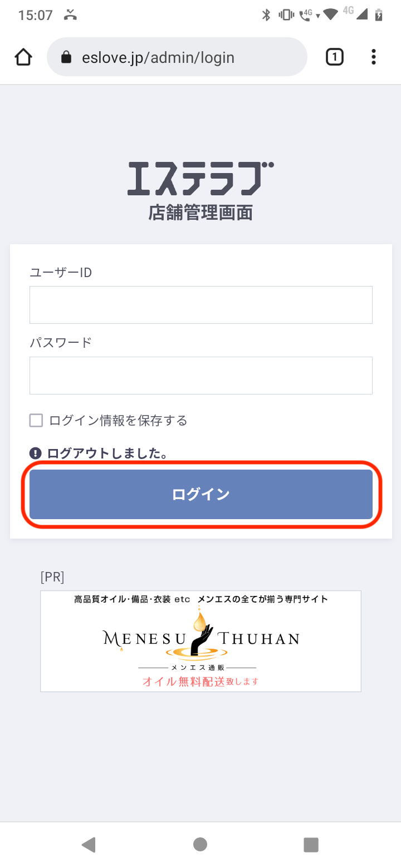Tap the padlock site security icon
The height and width of the screenshot is (868, 401).
click(x=66, y=57)
